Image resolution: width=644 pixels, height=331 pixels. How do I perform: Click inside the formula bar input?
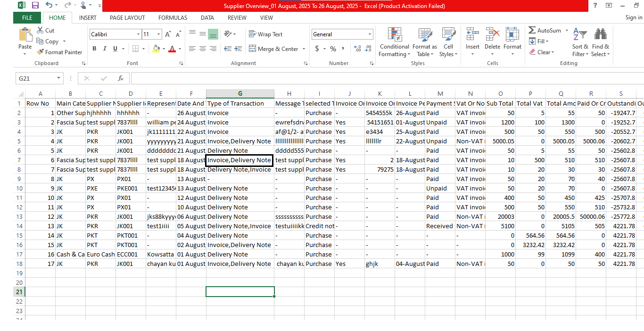click(x=387, y=78)
